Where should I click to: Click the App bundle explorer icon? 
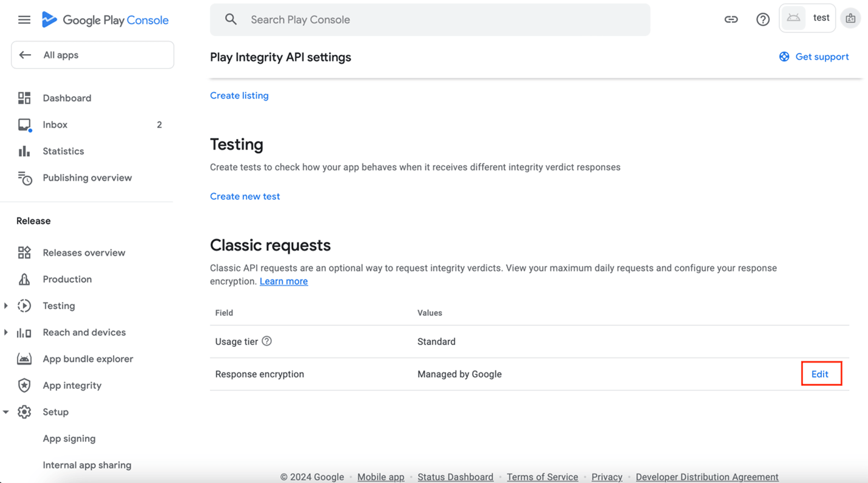24,359
